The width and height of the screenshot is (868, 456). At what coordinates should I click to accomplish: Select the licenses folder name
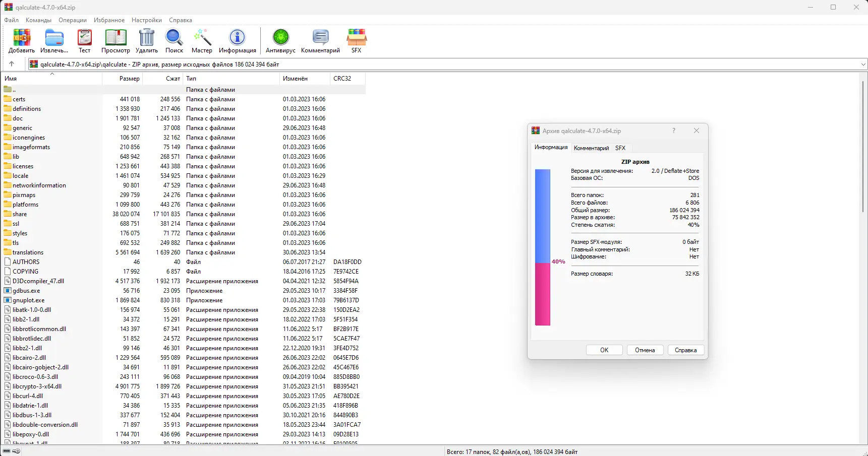(23, 166)
